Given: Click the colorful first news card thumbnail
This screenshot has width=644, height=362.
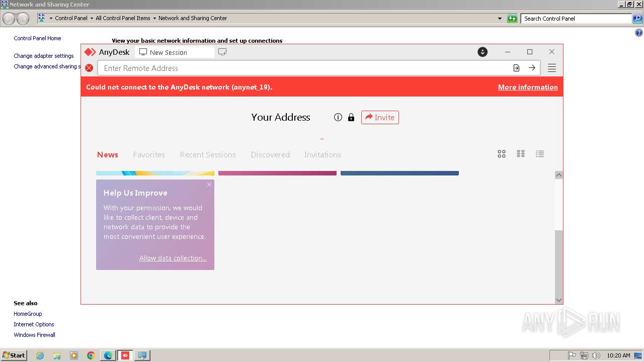Looking at the screenshot, I should [155, 173].
